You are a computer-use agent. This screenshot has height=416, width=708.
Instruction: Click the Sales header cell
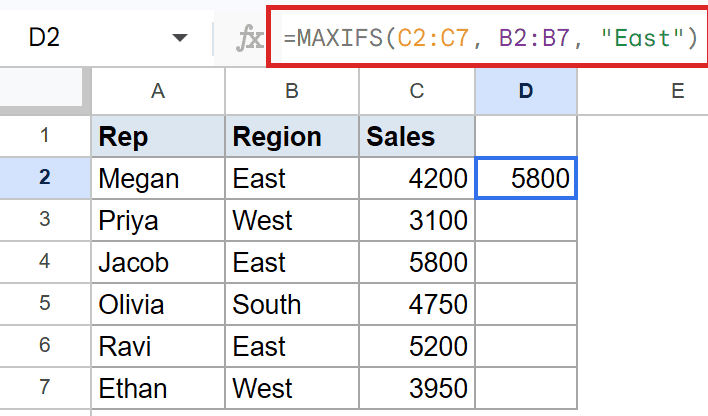(417, 136)
